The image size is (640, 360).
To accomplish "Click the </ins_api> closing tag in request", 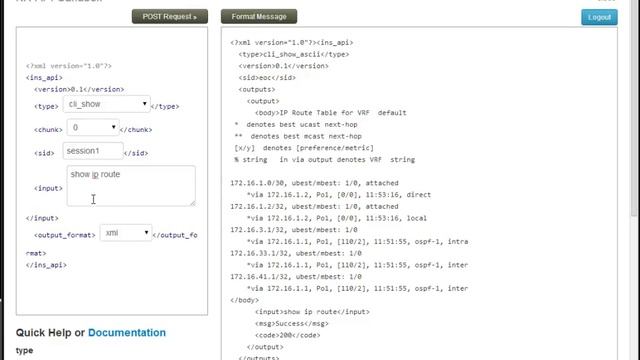I will pyautogui.click(x=46, y=265).
